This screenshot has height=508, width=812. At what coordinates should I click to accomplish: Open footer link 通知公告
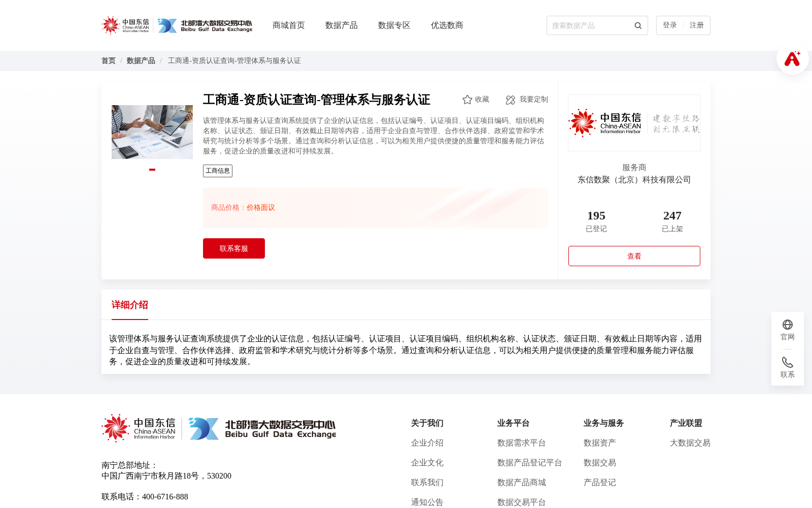coord(427,502)
